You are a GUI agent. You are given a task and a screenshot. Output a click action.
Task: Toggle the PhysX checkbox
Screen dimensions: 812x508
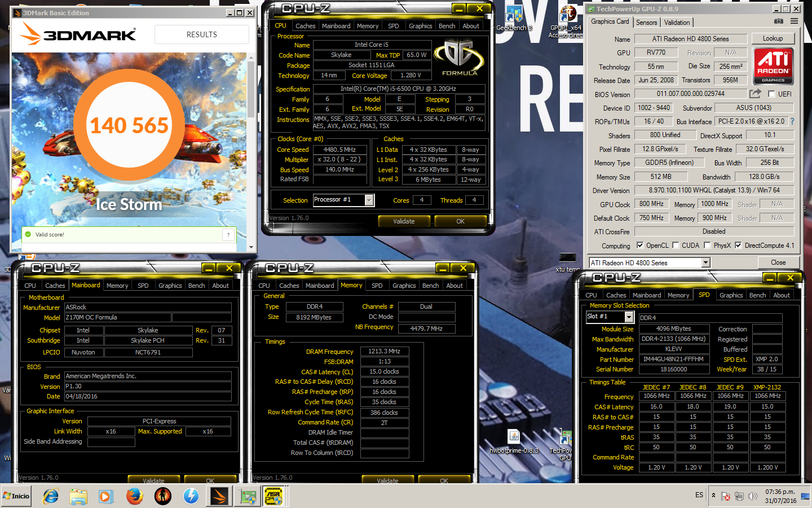pos(707,246)
